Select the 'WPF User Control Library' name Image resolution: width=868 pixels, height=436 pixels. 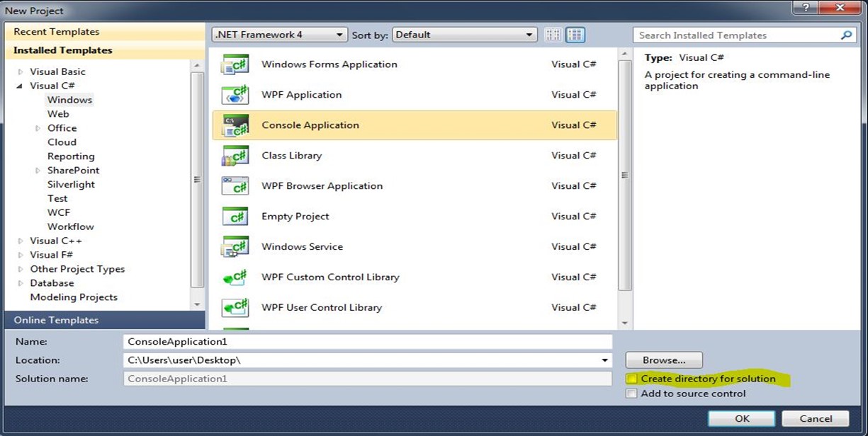322,308
